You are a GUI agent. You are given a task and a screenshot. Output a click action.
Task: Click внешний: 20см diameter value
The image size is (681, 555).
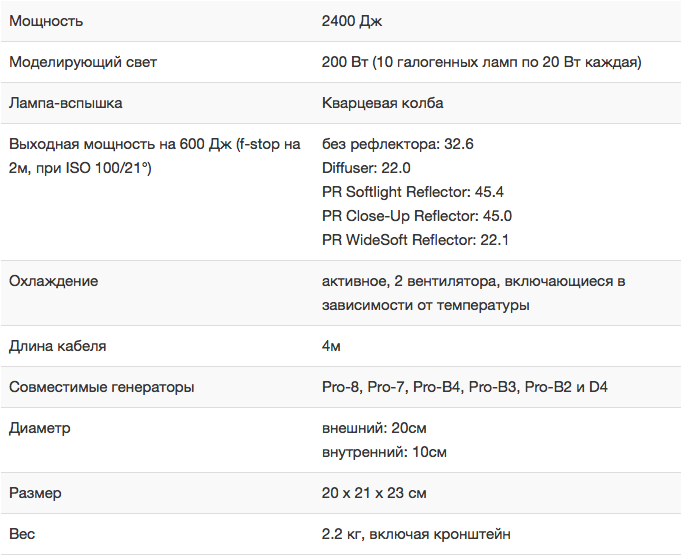coord(374,428)
